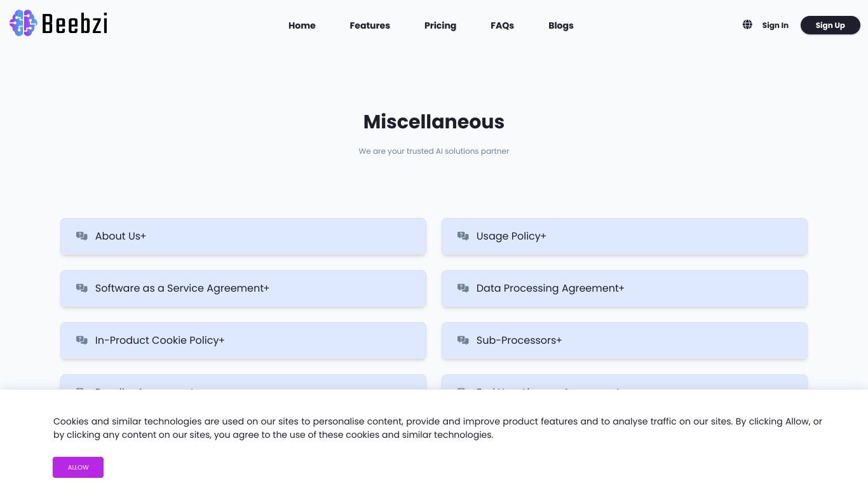Image resolution: width=868 pixels, height=488 pixels.
Task: Expand the Usage Policy accordion
Action: click(x=625, y=236)
